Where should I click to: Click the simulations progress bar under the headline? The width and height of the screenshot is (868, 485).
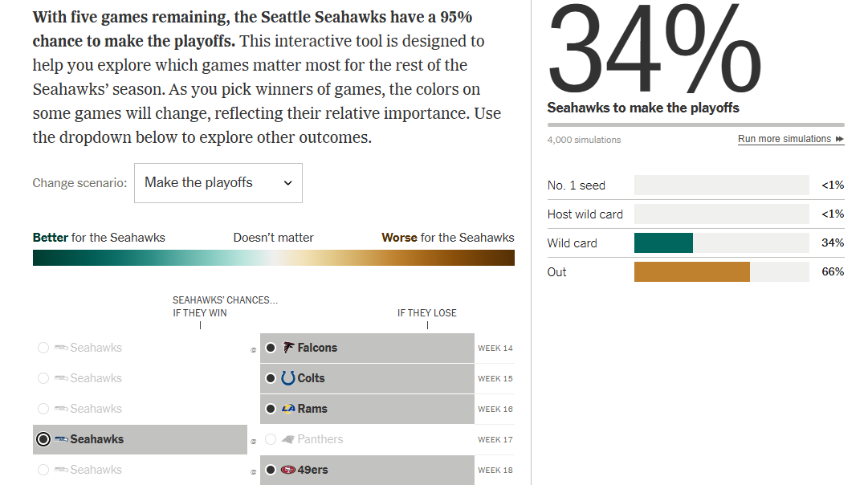point(695,125)
